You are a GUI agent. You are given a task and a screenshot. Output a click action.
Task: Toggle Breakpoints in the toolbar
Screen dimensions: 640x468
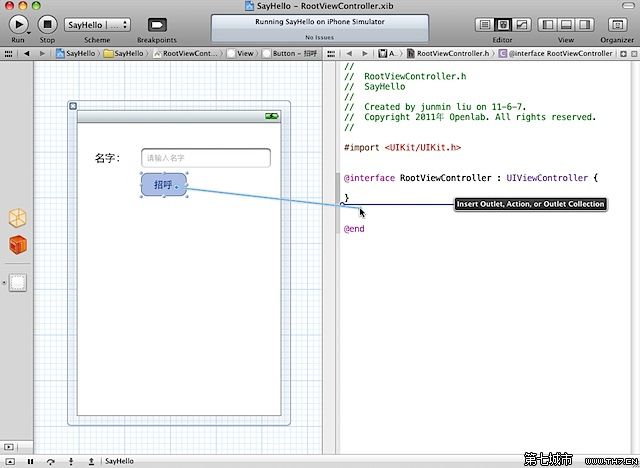[x=157, y=25]
